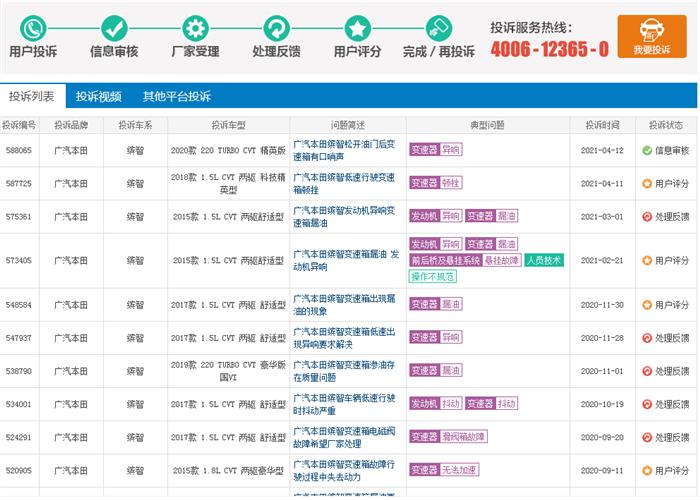700x500 pixels.
Task: Click the 典型问题 column header
Action: click(488, 125)
